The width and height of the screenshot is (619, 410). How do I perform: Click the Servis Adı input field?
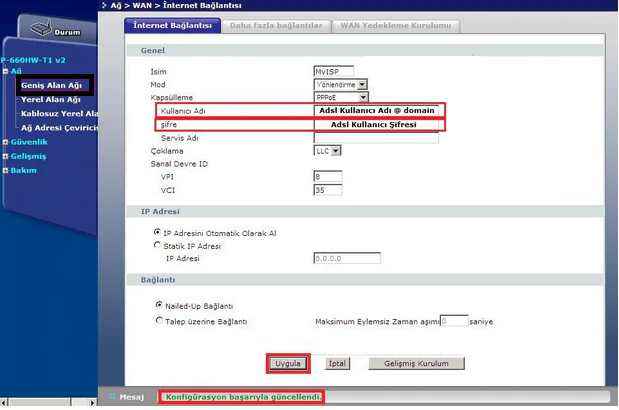coord(376,138)
